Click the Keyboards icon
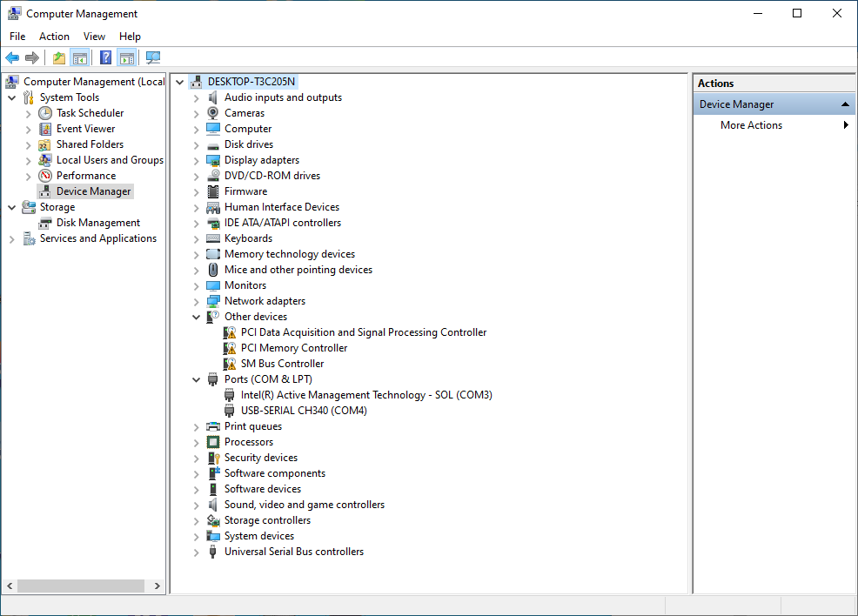 (x=213, y=238)
